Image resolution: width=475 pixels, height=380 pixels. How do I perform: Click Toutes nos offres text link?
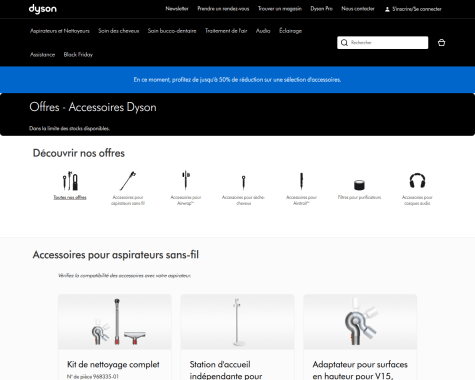coord(70,197)
